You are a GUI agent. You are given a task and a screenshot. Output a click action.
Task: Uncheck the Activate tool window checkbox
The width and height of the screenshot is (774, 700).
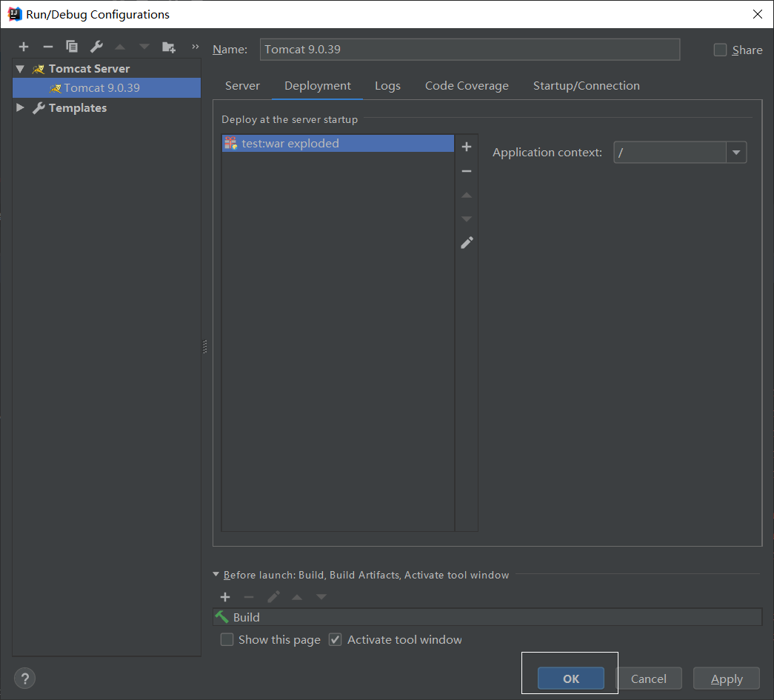(336, 640)
